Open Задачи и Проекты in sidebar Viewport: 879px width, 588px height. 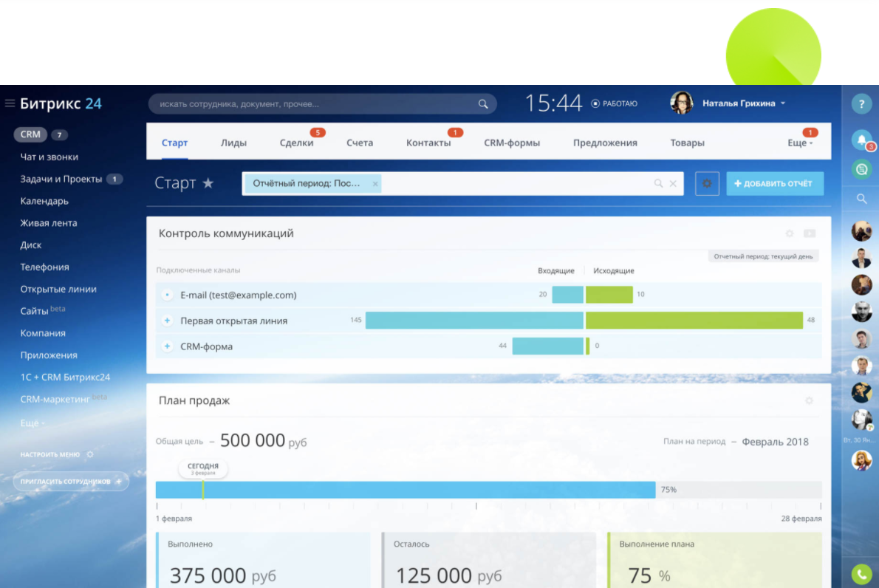click(x=61, y=179)
